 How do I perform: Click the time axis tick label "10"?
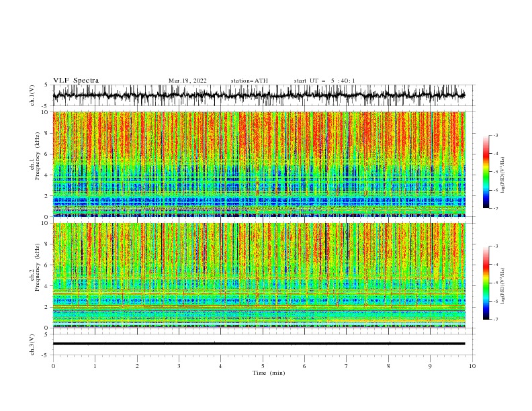point(472,366)
